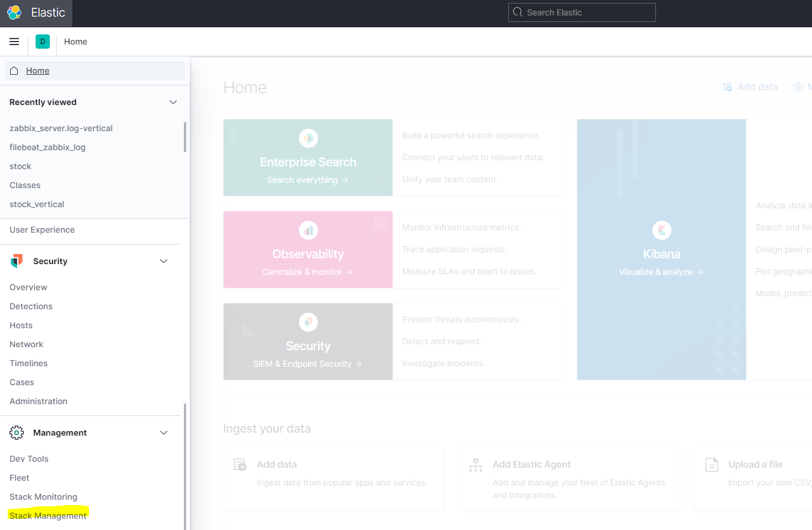
Task: Click the Enterprise Search card icon
Action: (308, 138)
